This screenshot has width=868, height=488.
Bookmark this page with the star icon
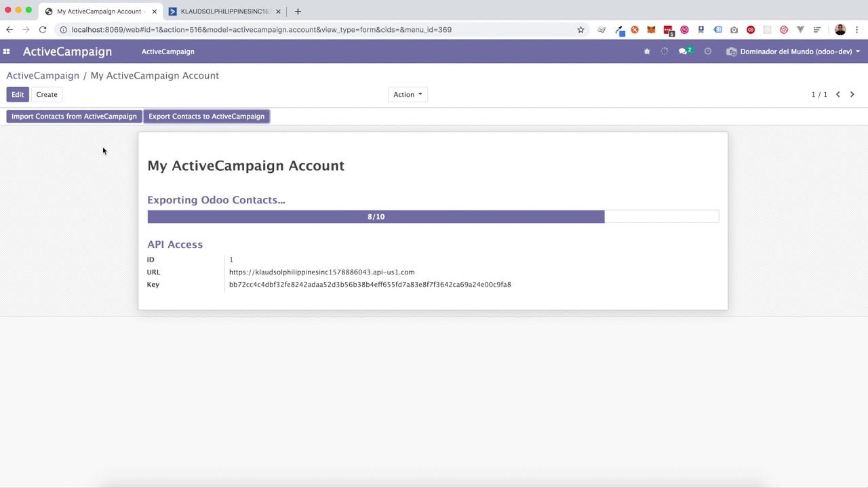pyautogui.click(x=580, y=30)
